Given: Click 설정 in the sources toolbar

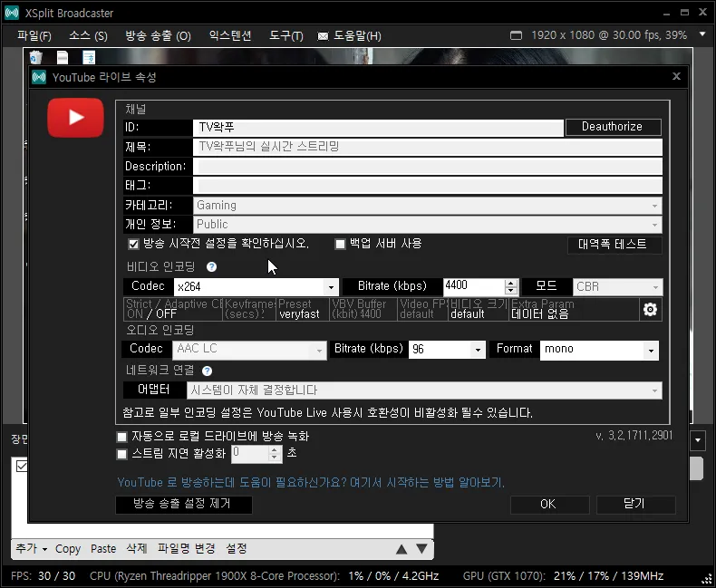Looking at the screenshot, I should (x=237, y=549).
